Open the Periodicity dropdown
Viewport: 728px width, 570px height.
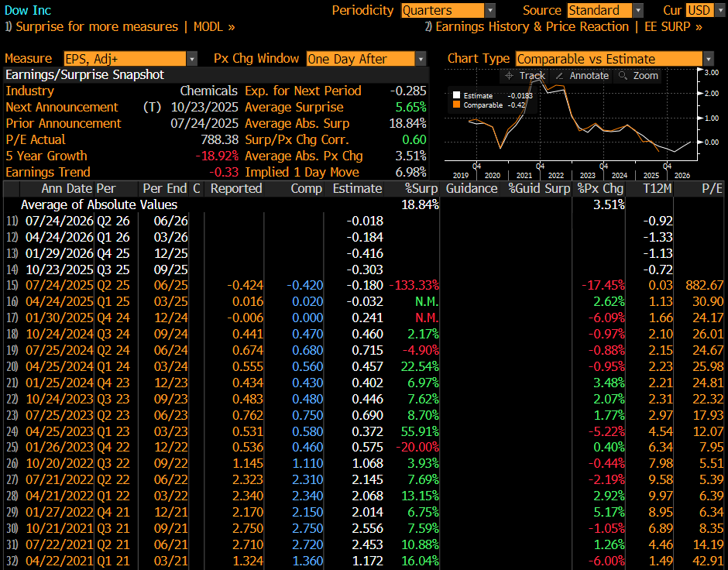(x=448, y=10)
